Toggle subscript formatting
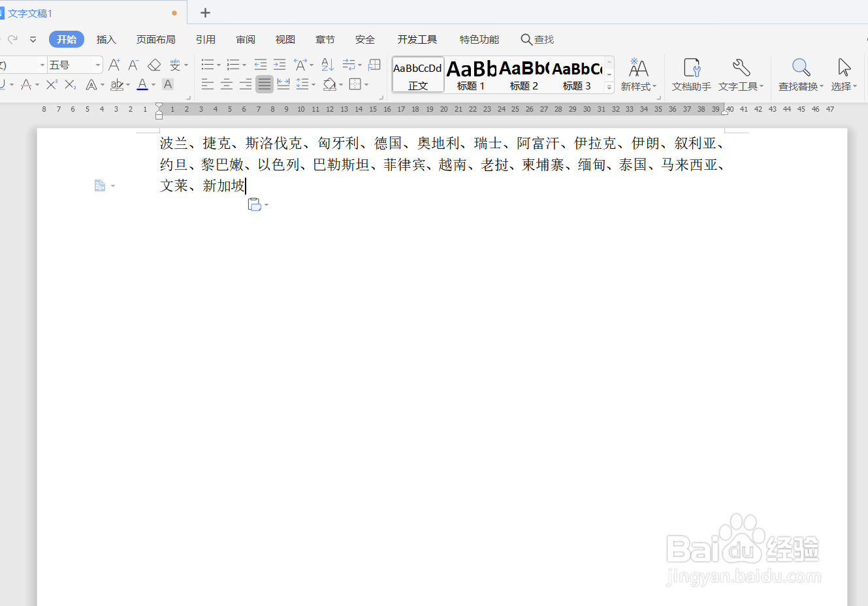Screen dimensions: 868x606 click(x=71, y=84)
